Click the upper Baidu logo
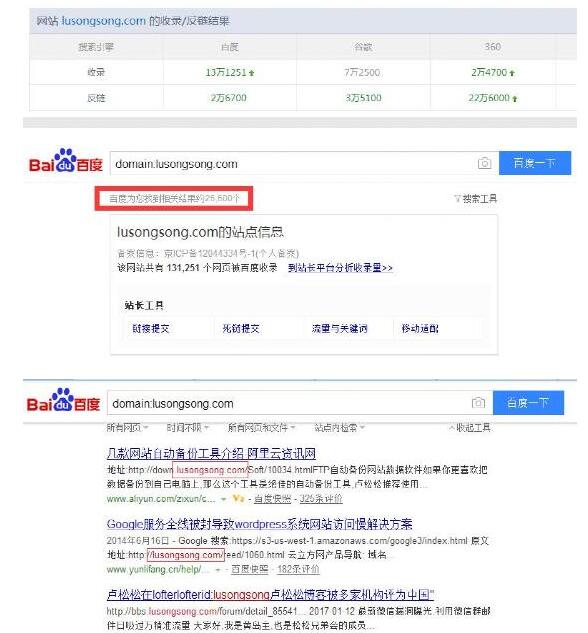The width and height of the screenshot is (588, 633). pyautogui.click(x=66, y=161)
